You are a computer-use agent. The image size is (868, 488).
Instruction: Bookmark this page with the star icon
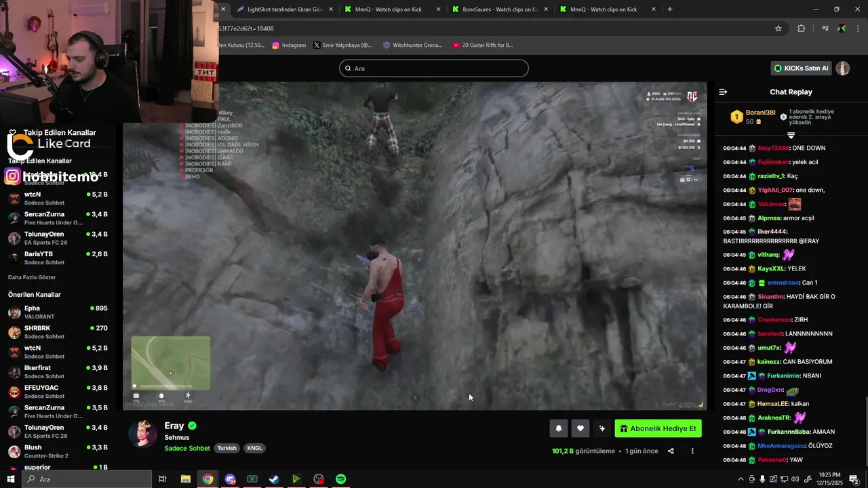(x=778, y=28)
